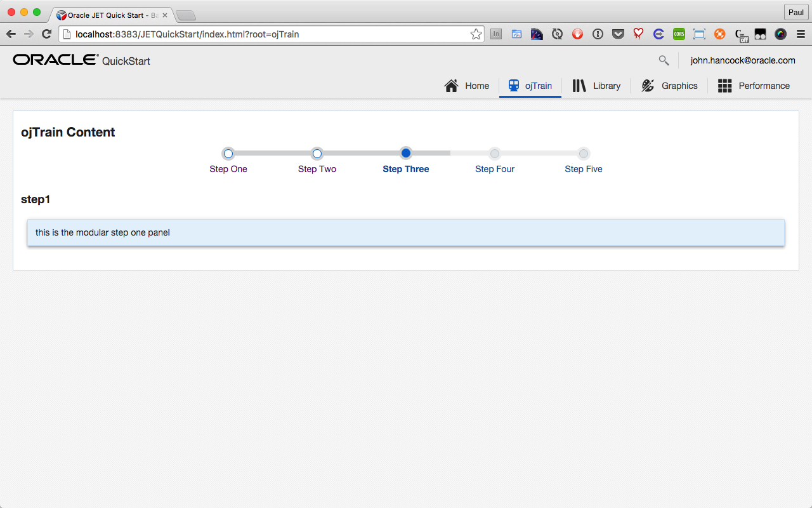
Task: Click the "this is the modular step one panel" text
Action: point(103,232)
